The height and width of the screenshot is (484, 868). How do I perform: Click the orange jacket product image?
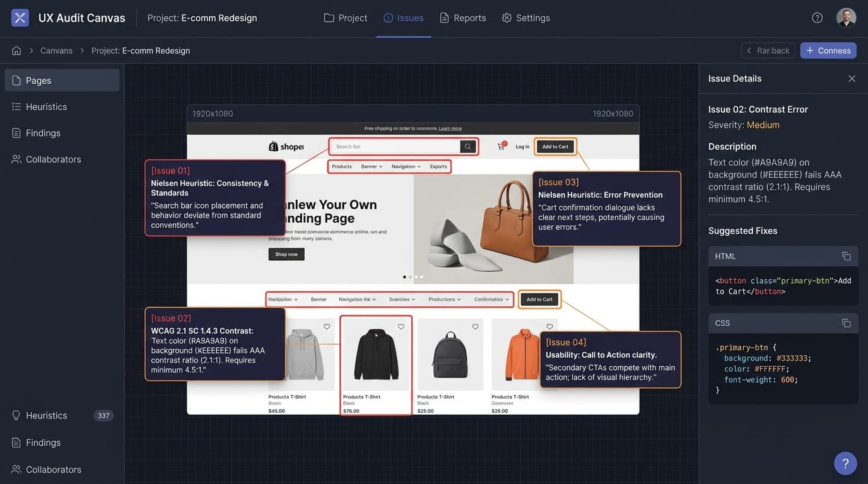[x=524, y=354]
